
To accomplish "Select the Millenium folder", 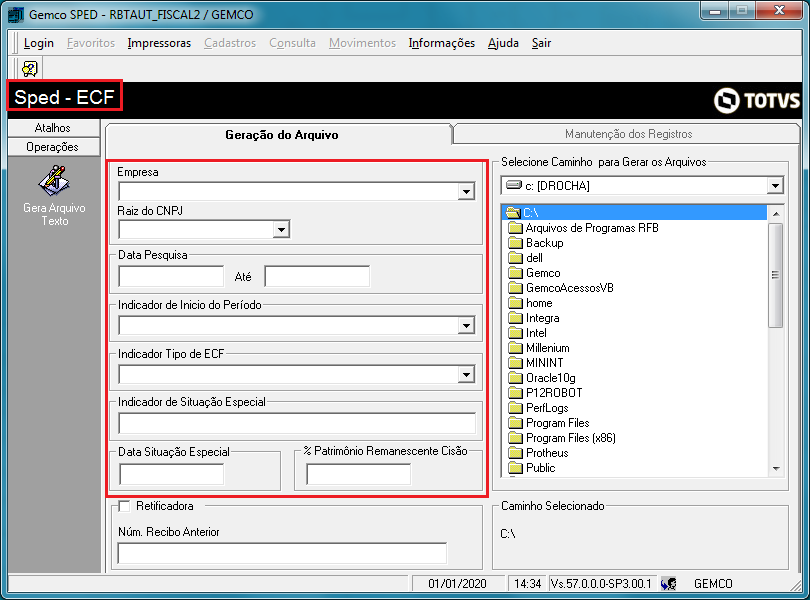I will [539, 348].
